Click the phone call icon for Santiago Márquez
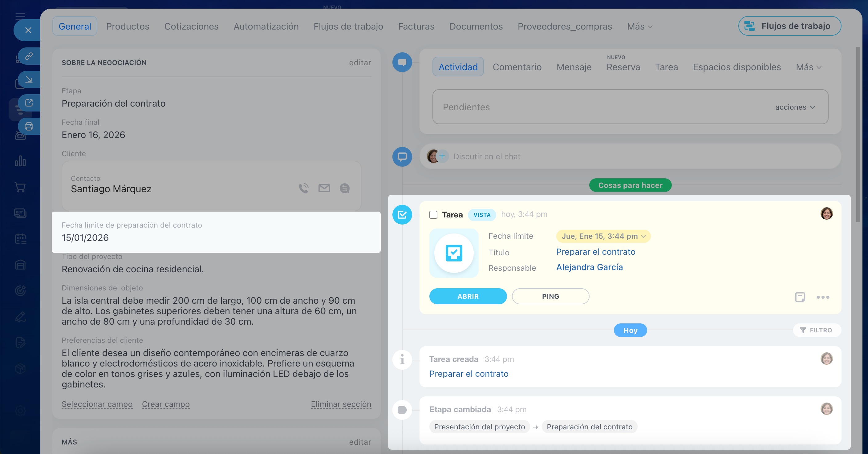Image resolution: width=868 pixels, height=454 pixels. point(303,188)
